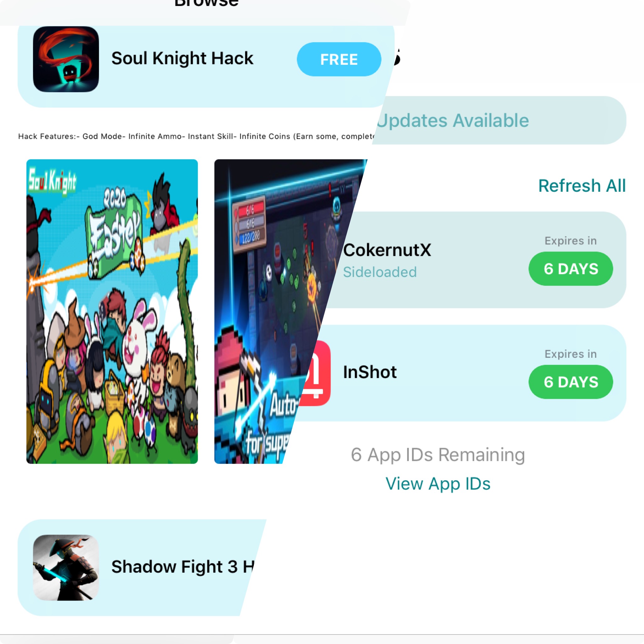Refresh InShot via its 6 DAYS button
The height and width of the screenshot is (644, 644).
[x=571, y=382]
